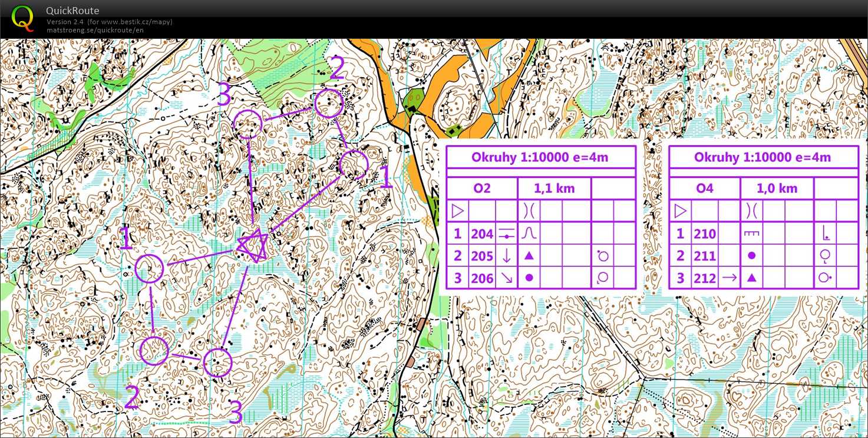Click the start triangle symbol in O4 table

tap(680, 210)
